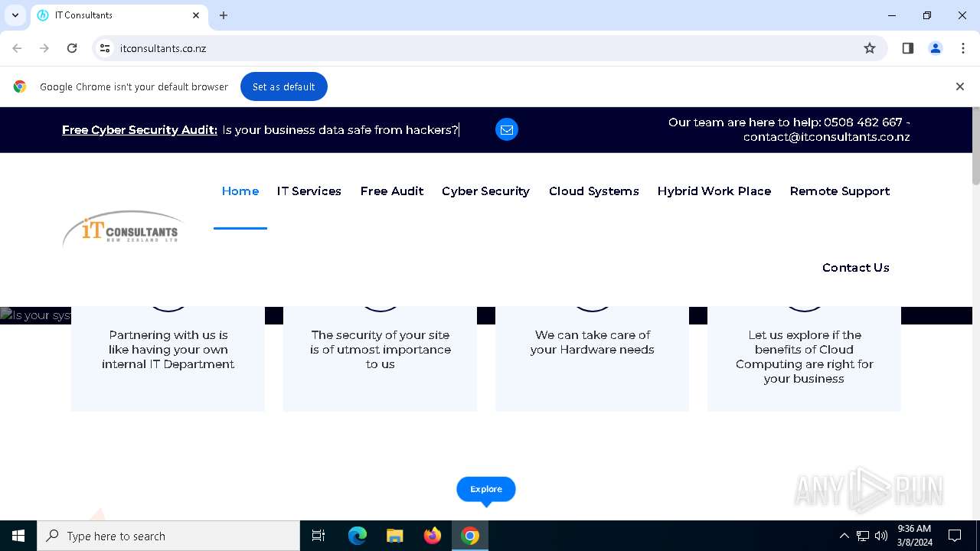Image resolution: width=980 pixels, height=551 pixels.
Task: Click the Cloud Computing benefits card
Action: (804, 358)
